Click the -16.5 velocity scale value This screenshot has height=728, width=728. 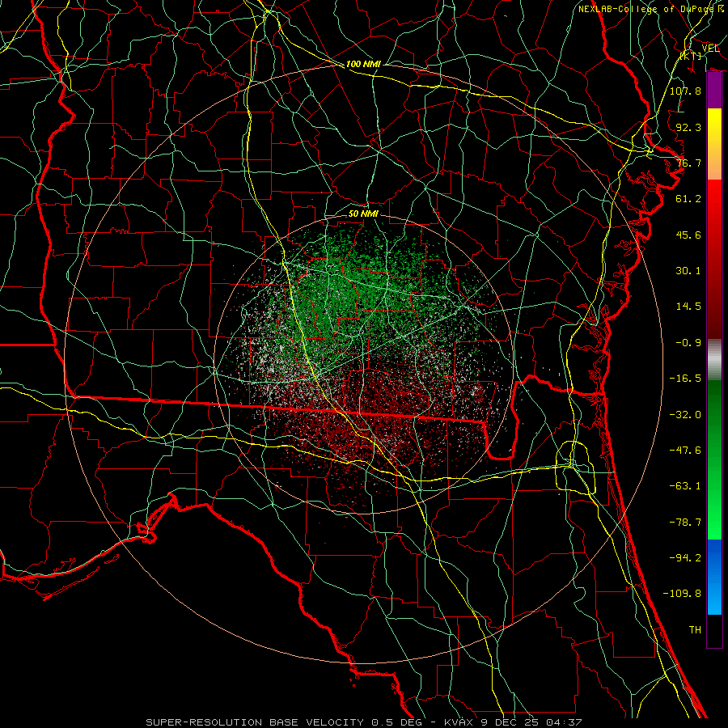[x=685, y=379]
